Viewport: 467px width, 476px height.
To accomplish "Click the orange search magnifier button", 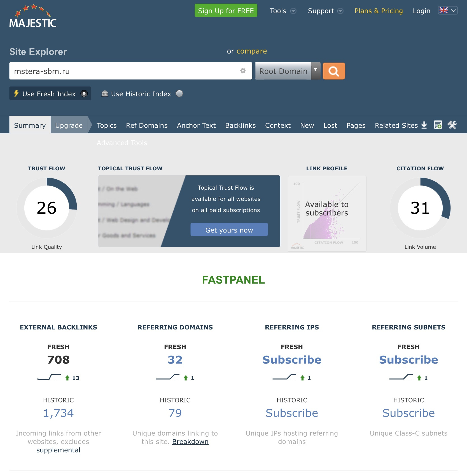I will pyautogui.click(x=334, y=71).
